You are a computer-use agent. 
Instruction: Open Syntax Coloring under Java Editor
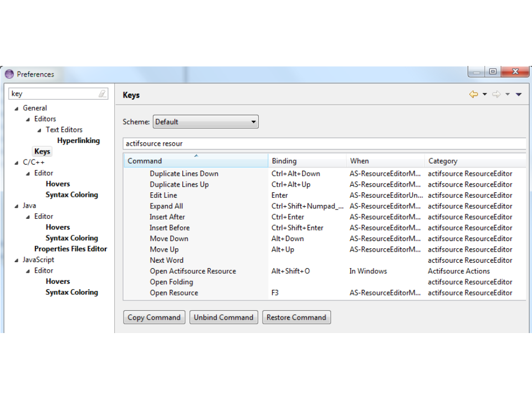(x=71, y=238)
